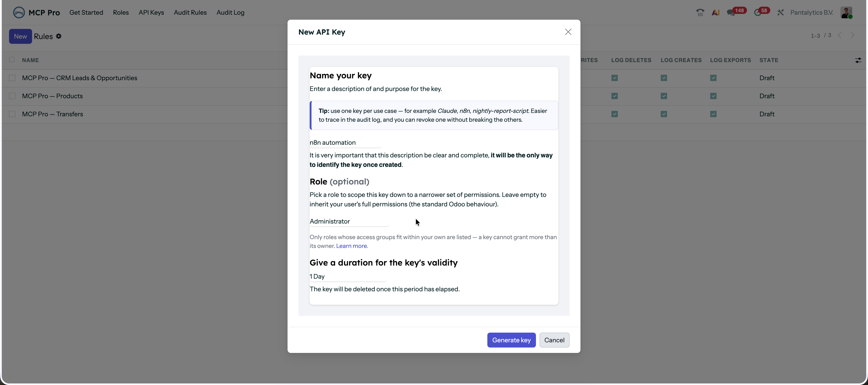The image size is (868, 385).
Task: Close the New API Key dialog
Action: pos(568,32)
